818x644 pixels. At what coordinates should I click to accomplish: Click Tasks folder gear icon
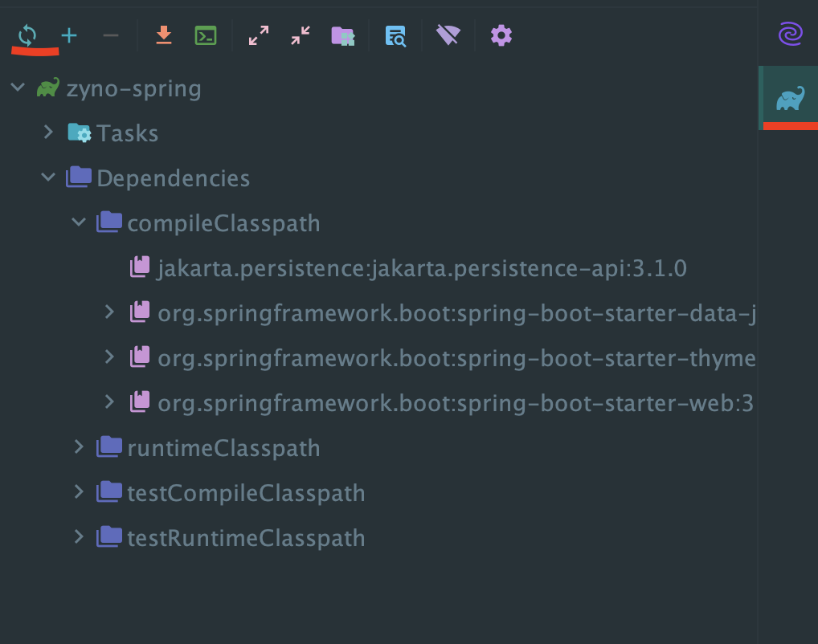pos(80,132)
